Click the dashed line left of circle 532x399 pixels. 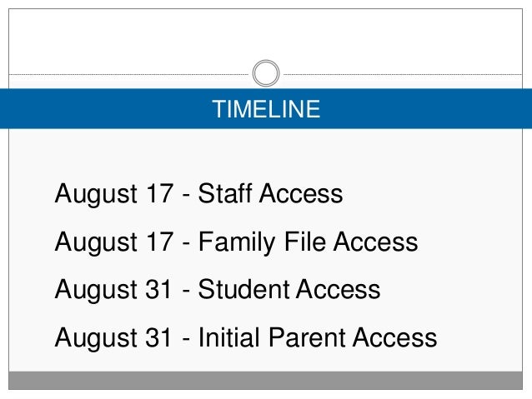click(128, 74)
